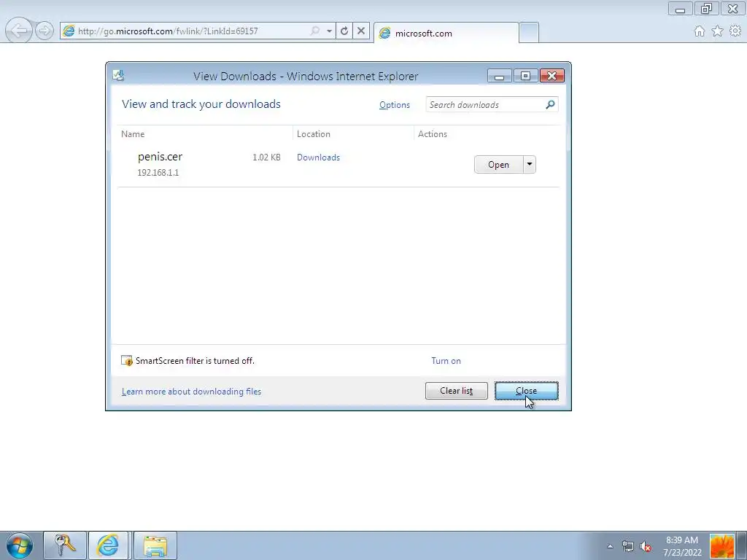The width and height of the screenshot is (747, 560).
Task: Show hidden tray icons arrow
Action: click(x=610, y=545)
